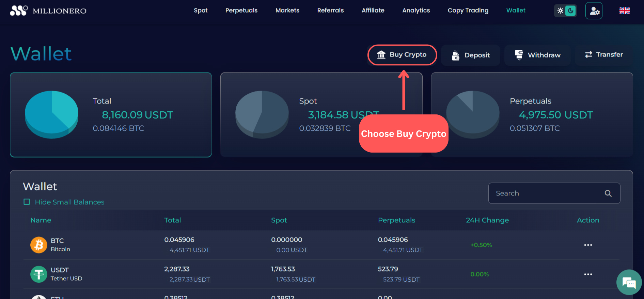The width and height of the screenshot is (644, 299).
Task: Open action menu for BTC row
Action: tap(588, 245)
